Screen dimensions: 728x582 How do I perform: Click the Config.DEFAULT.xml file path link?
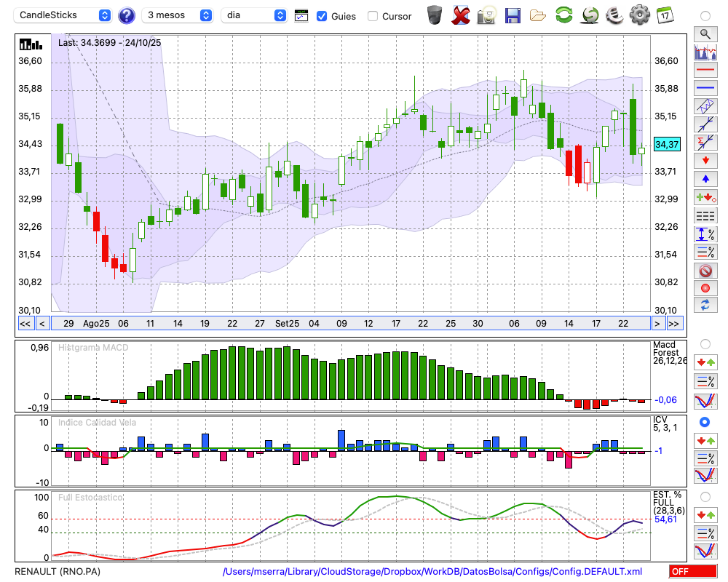coord(432,571)
